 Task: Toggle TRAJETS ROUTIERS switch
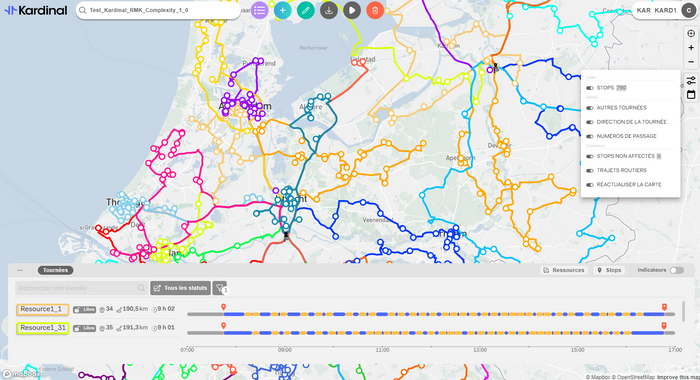coord(590,171)
